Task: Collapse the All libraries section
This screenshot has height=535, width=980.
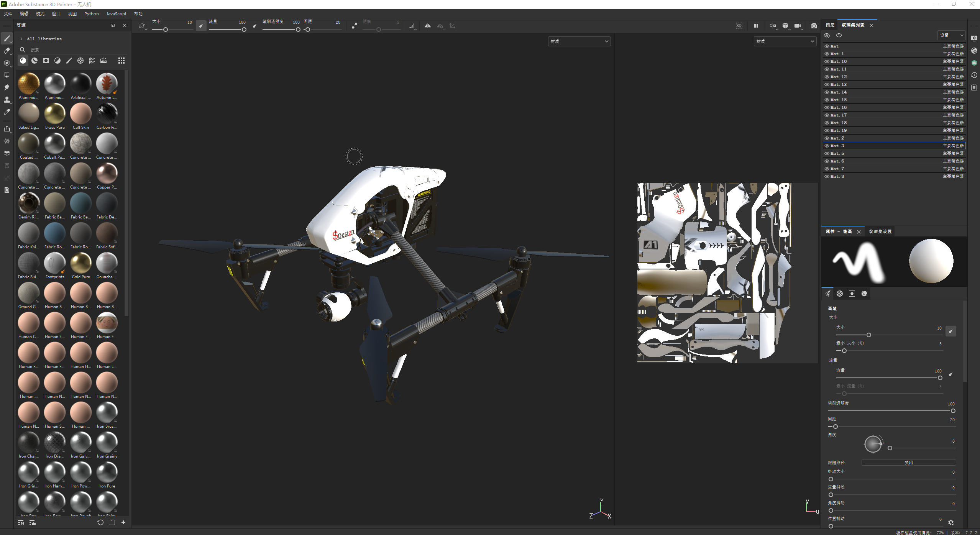Action: [21, 38]
